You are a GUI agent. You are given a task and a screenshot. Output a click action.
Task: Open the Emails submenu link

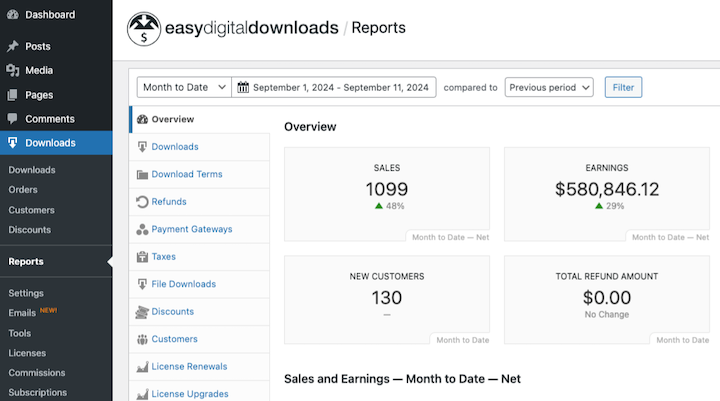[22, 313]
